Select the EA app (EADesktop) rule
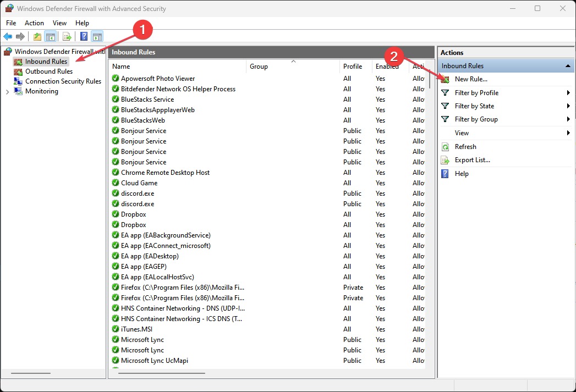This screenshot has width=576, height=392. click(x=268, y=256)
